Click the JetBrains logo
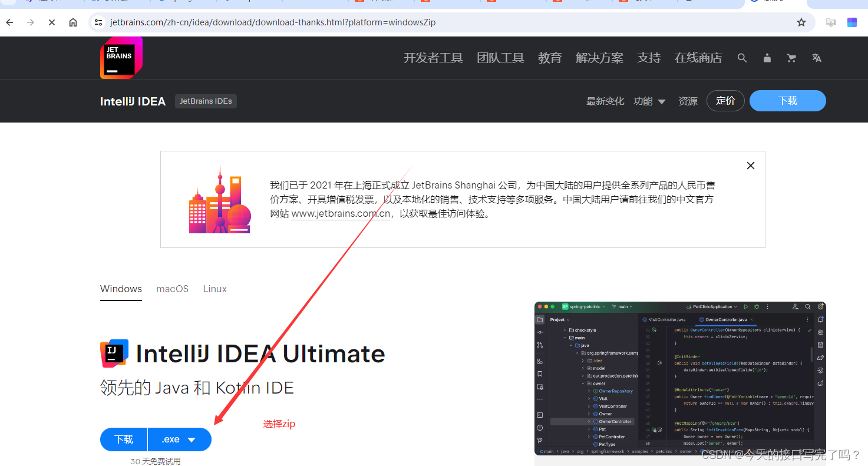 121,58
